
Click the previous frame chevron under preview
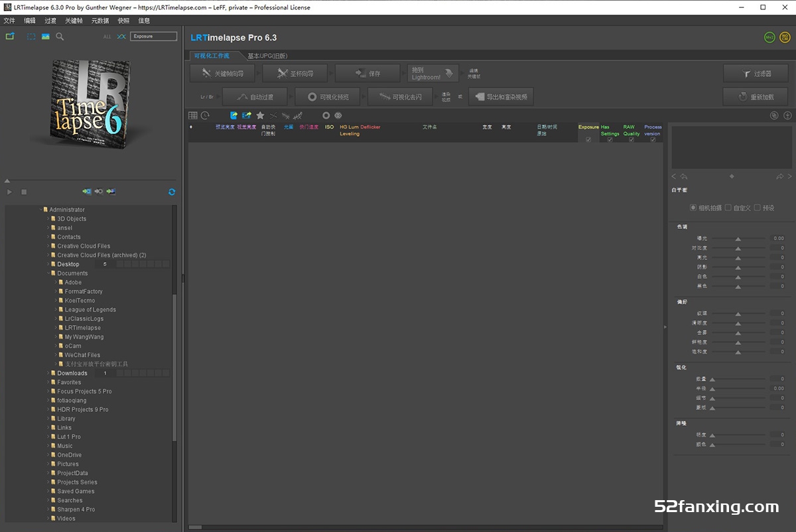(674, 176)
